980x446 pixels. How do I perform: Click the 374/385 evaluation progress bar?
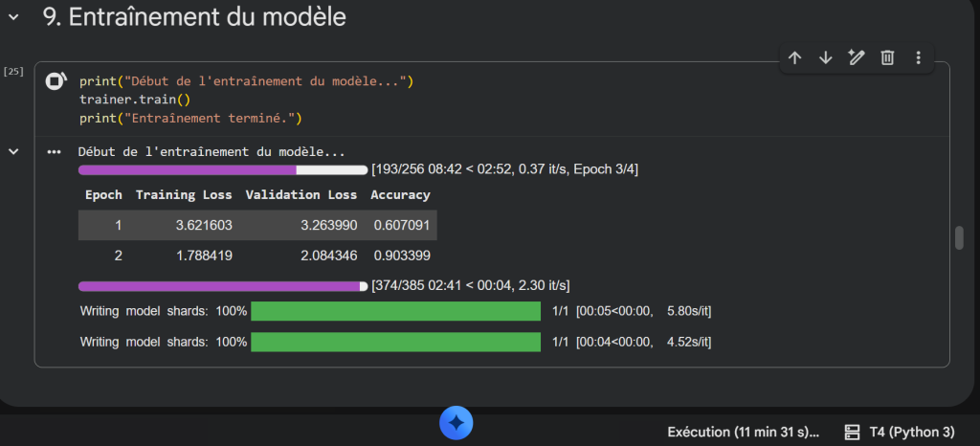click(222, 286)
